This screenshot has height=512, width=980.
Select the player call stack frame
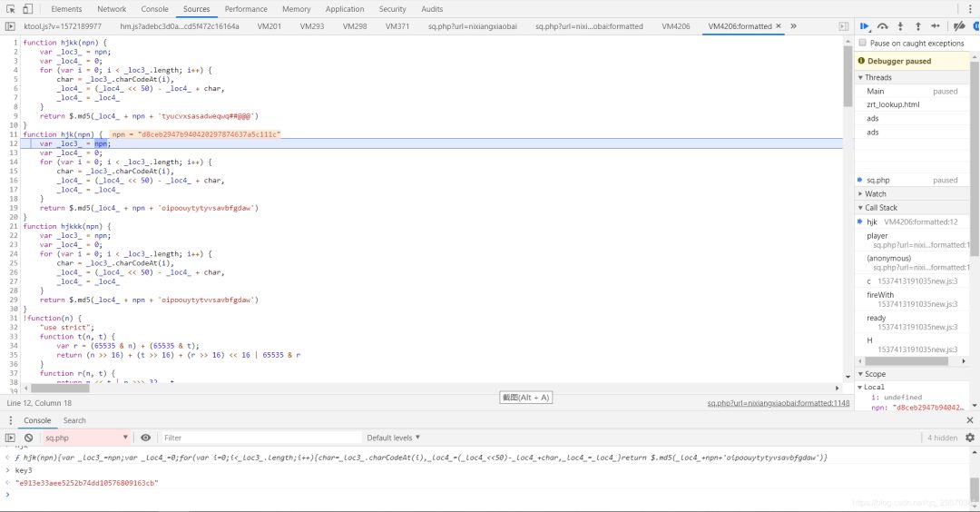(x=877, y=236)
